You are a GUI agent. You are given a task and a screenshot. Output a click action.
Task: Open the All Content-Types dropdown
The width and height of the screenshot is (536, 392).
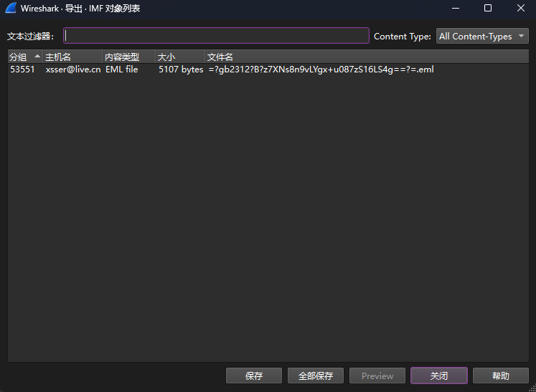coord(482,36)
